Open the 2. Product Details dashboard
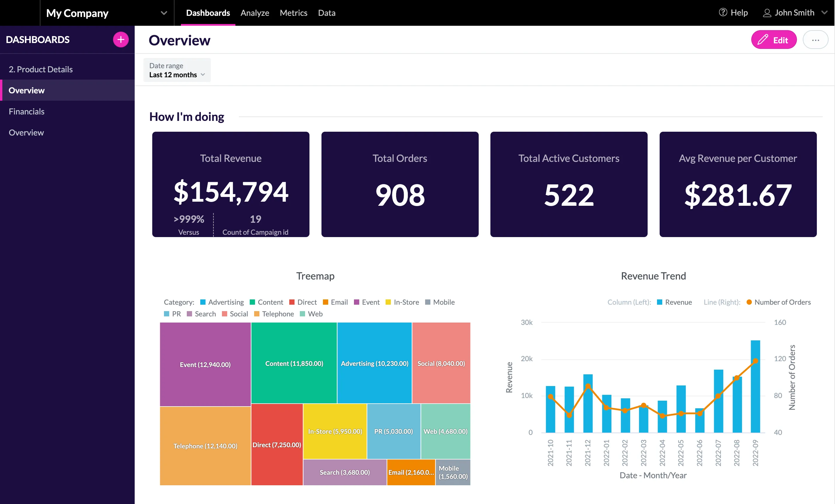This screenshot has width=835, height=504. click(x=41, y=69)
